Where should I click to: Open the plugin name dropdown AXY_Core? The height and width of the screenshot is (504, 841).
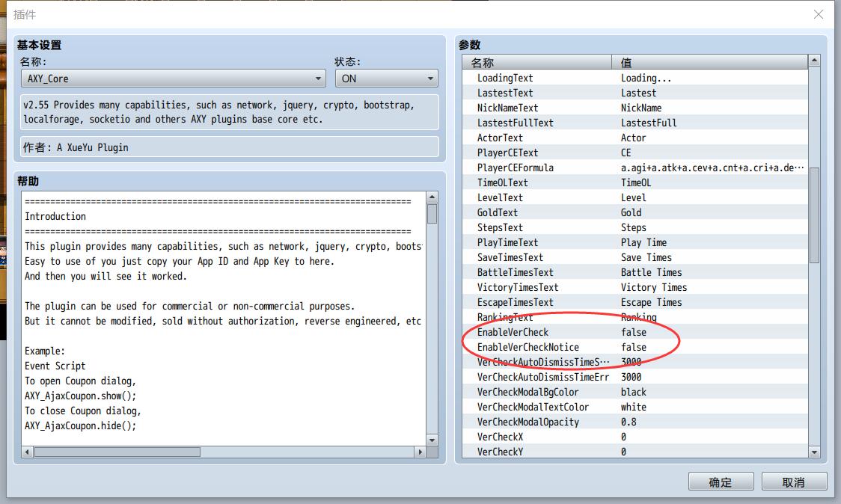[x=174, y=79]
